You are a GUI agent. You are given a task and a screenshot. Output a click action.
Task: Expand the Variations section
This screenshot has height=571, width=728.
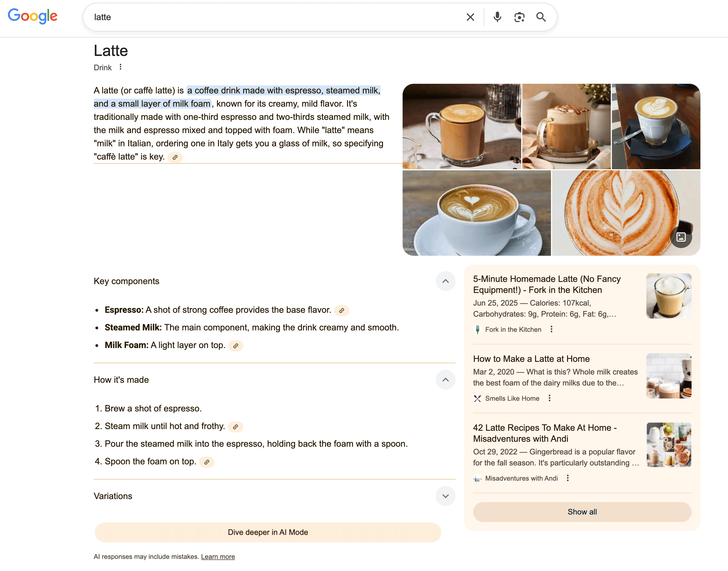445,496
